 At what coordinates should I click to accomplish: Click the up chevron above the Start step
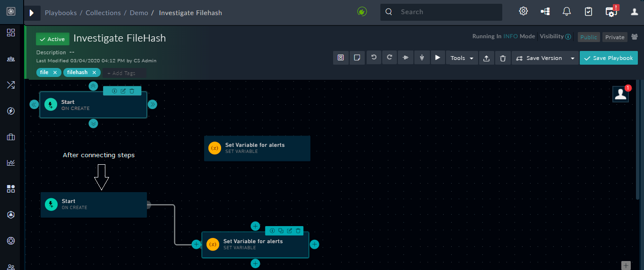(x=94, y=85)
